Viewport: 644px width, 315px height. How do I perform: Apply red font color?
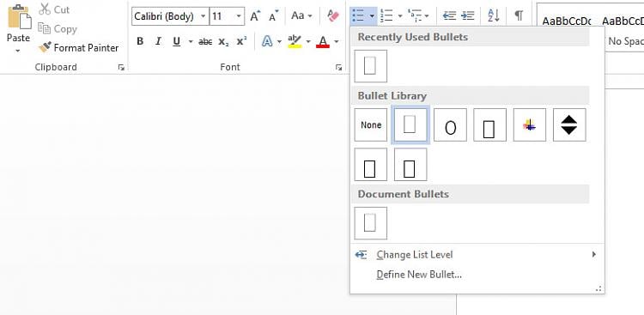(323, 41)
